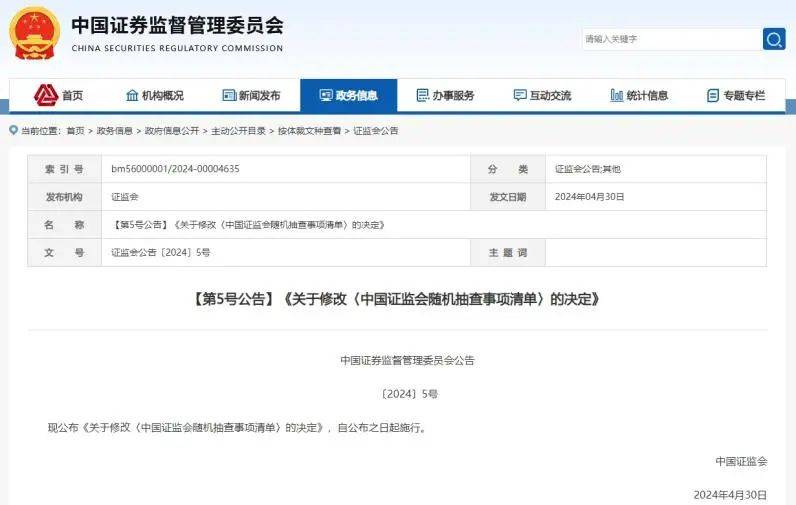
Task: Open 政府信息公开 breadcrumb link
Action: [172, 131]
